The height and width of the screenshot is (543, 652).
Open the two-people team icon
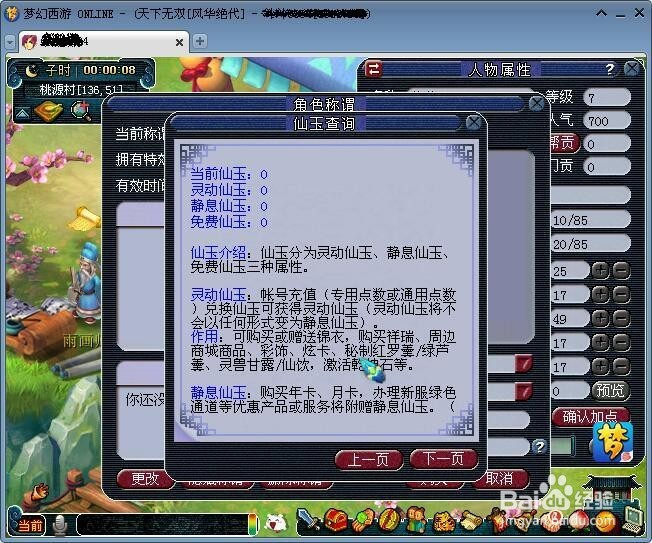click(415, 520)
